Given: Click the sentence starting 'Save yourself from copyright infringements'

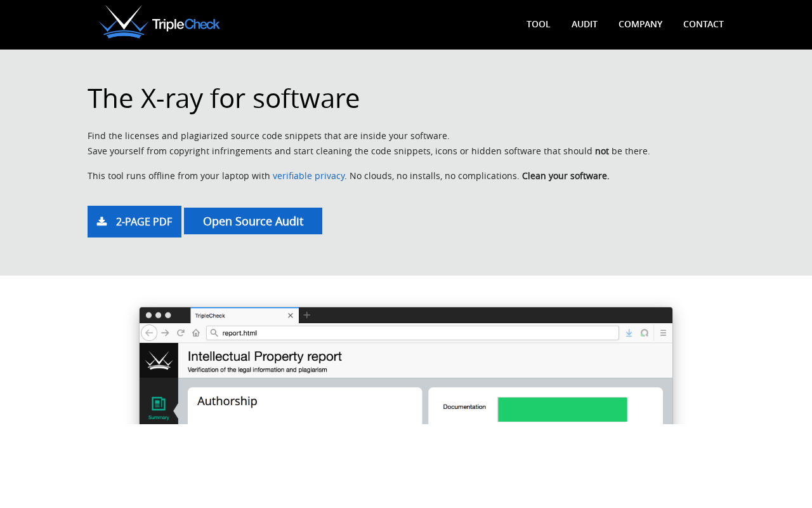Looking at the screenshot, I should [369, 151].
